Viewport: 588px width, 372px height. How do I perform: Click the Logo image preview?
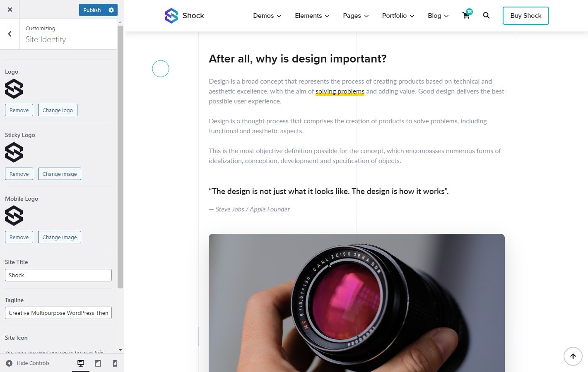[x=14, y=89]
